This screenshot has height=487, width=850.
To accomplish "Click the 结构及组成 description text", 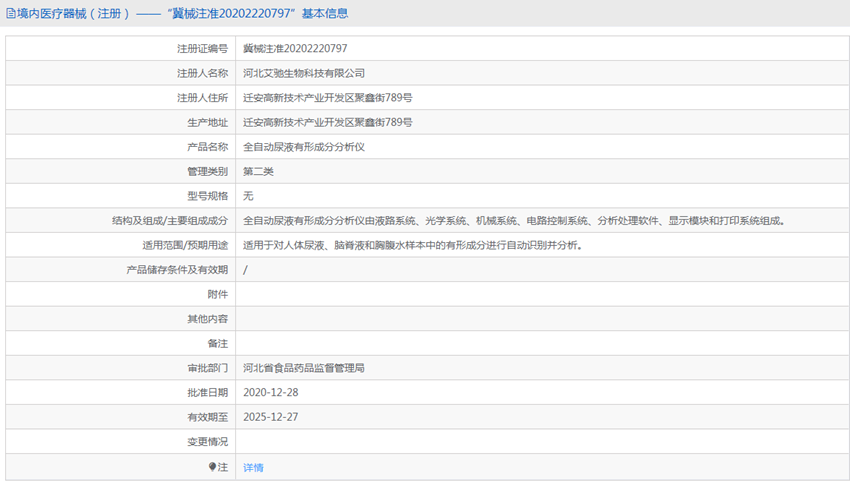I will [514, 221].
